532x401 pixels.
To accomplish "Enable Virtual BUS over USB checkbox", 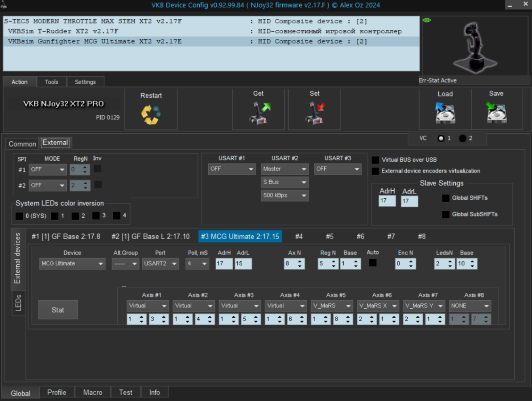I will click(376, 160).
